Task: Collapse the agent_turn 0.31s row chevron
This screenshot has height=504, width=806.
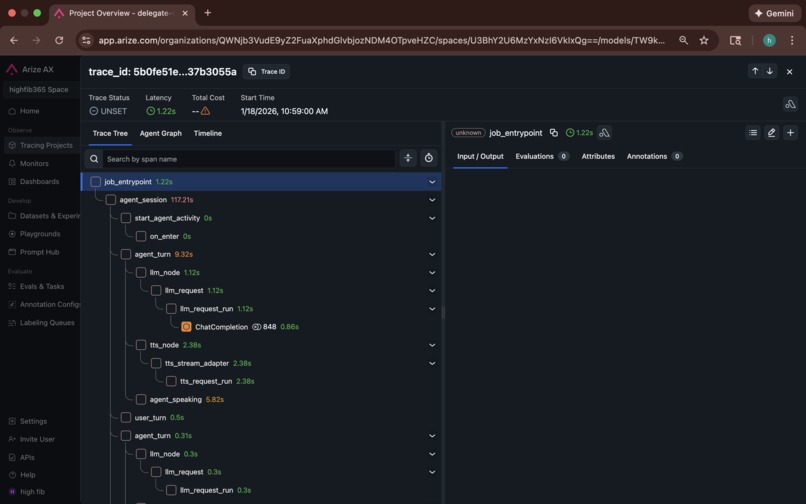Action: [432, 436]
